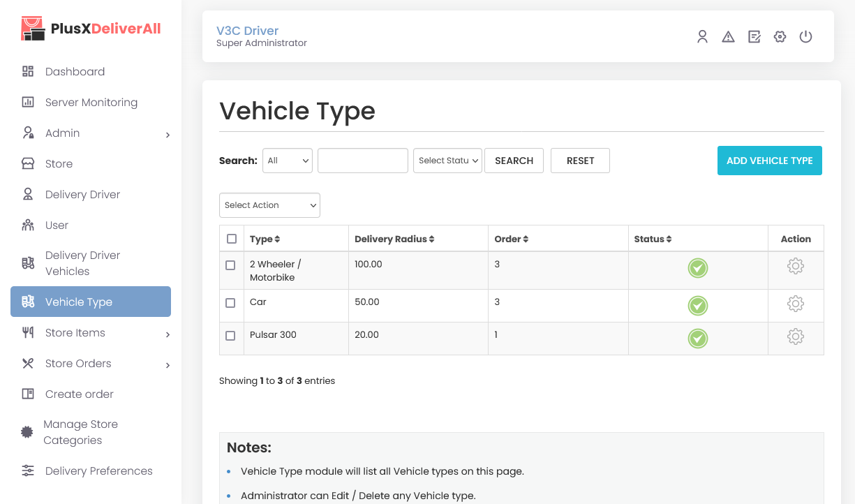Open action gear for Car row

[x=796, y=304]
